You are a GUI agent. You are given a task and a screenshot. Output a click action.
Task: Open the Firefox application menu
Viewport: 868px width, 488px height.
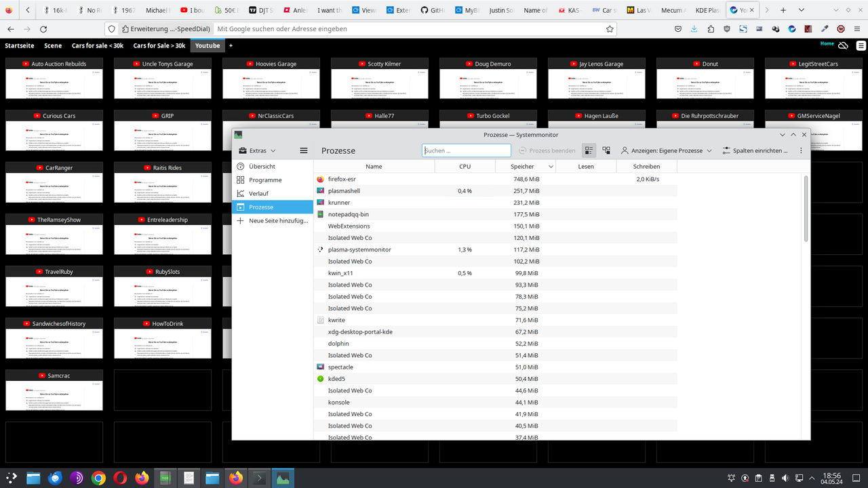(857, 29)
